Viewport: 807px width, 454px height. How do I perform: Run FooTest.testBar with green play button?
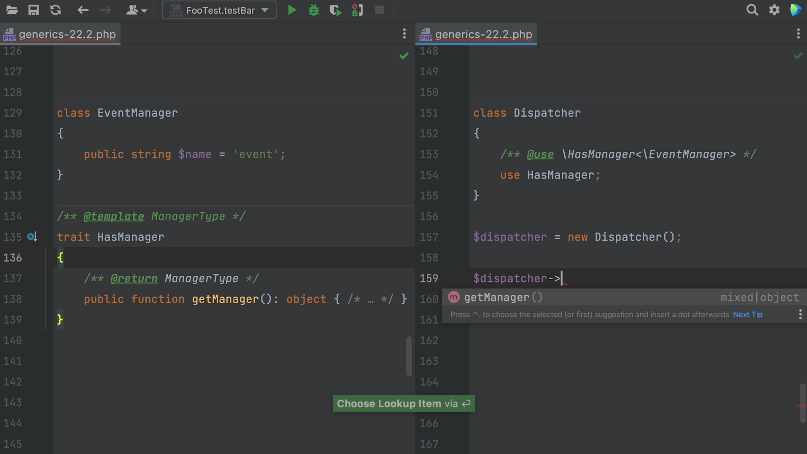pos(292,10)
